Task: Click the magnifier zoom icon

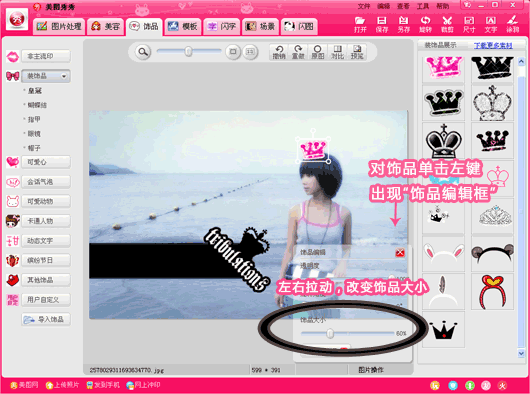Action: (143, 52)
